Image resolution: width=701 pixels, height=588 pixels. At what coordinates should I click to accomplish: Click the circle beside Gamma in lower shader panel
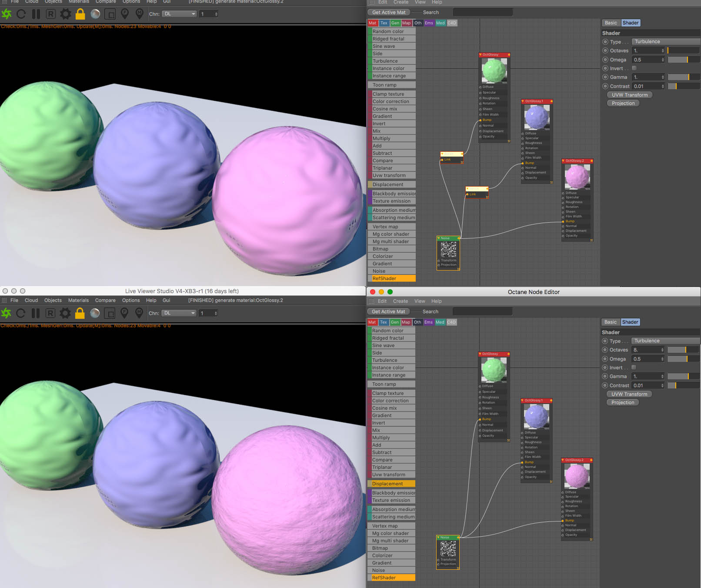click(x=605, y=376)
